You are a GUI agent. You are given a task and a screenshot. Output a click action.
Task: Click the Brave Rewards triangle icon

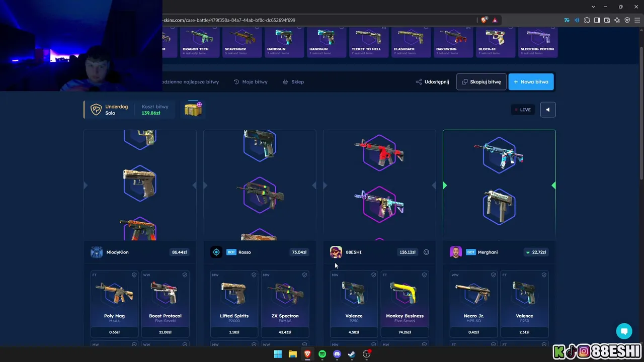click(495, 20)
